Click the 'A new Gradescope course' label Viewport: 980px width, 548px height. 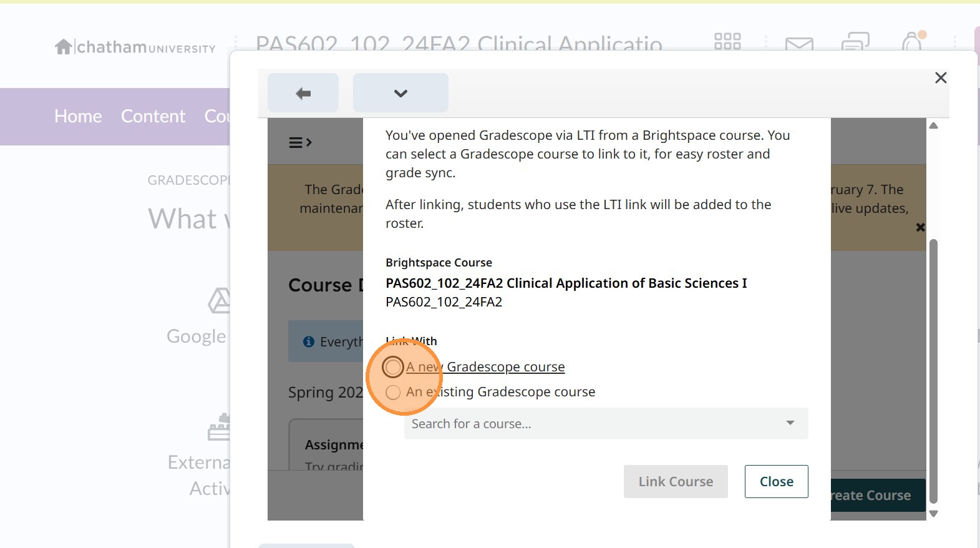(x=485, y=367)
